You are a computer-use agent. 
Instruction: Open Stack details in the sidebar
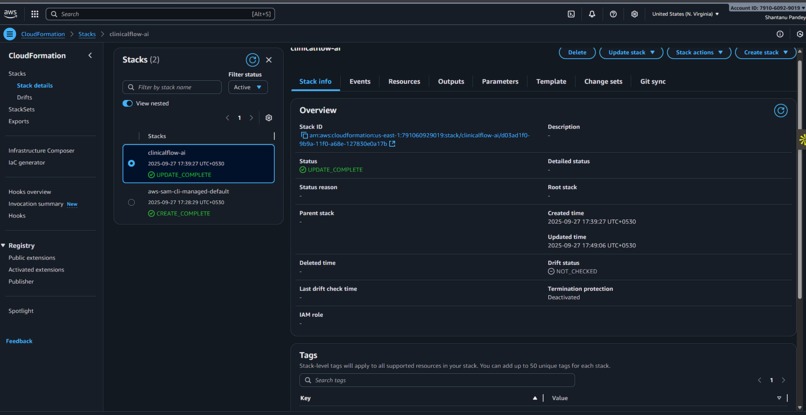pyautogui.click(x=34, y=85)
